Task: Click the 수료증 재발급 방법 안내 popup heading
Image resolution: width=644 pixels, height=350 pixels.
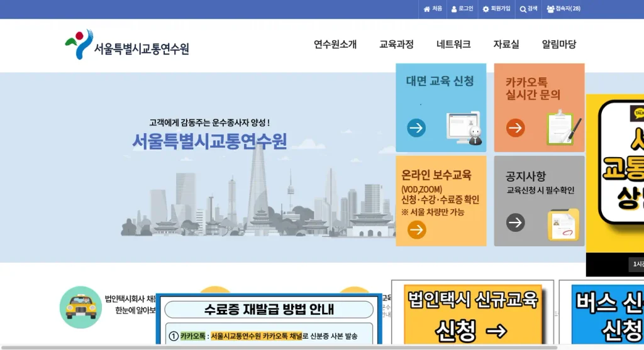Action: point(269,309)
